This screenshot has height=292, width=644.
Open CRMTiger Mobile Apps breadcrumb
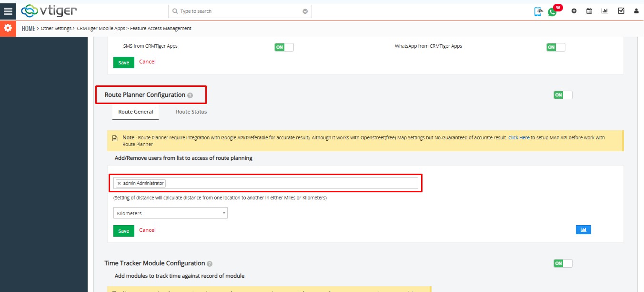coord(101,29)
